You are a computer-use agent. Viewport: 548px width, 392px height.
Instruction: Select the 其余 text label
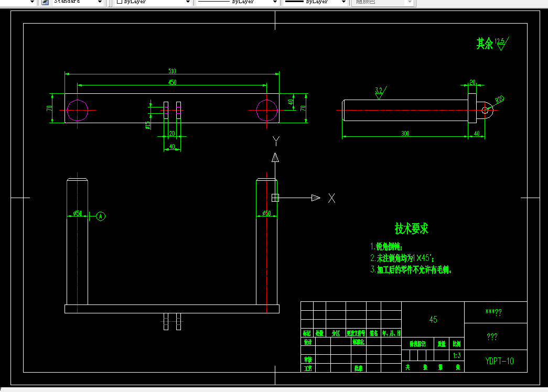(485, 43)
